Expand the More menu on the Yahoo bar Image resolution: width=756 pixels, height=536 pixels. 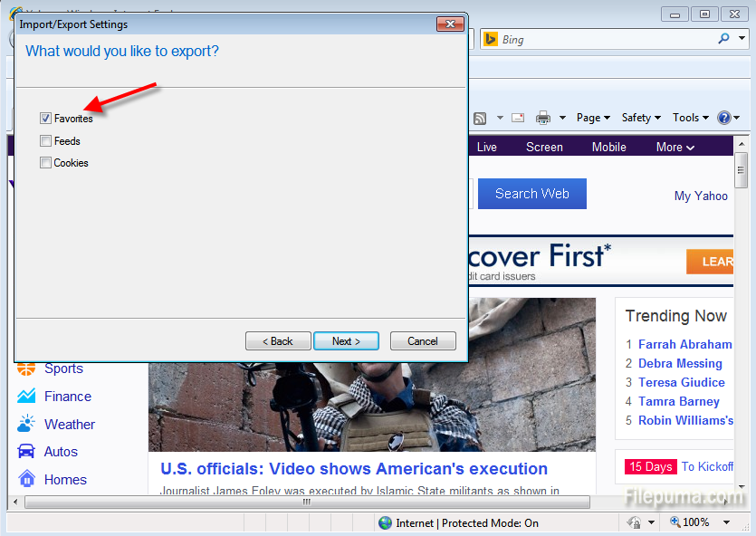[x=675, y=147]
